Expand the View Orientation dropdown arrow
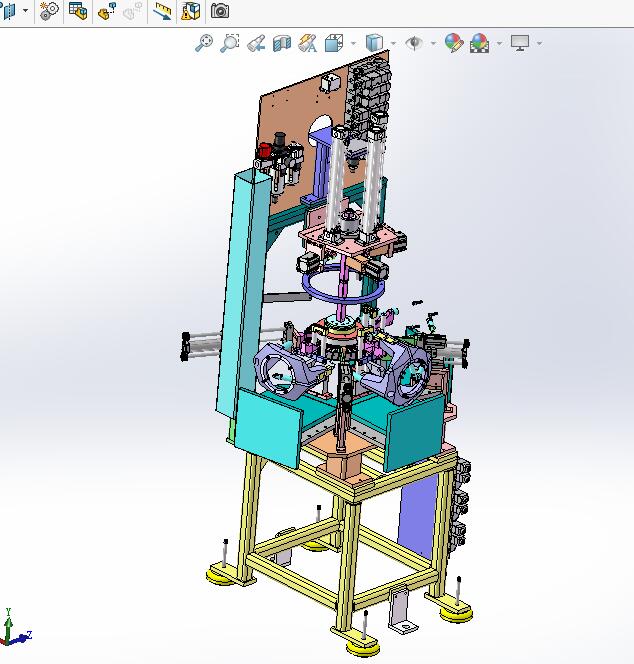 pos(353,43)
